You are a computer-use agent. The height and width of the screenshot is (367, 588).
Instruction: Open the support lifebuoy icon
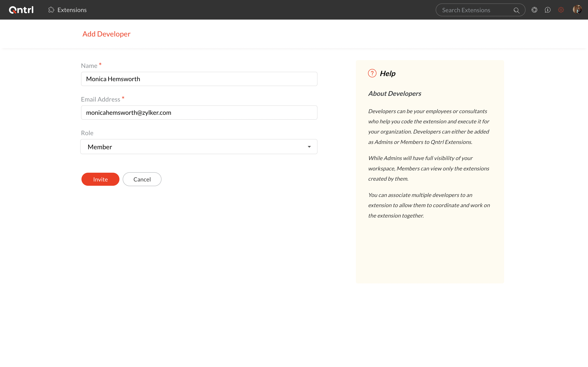click(x=534, y=10)
